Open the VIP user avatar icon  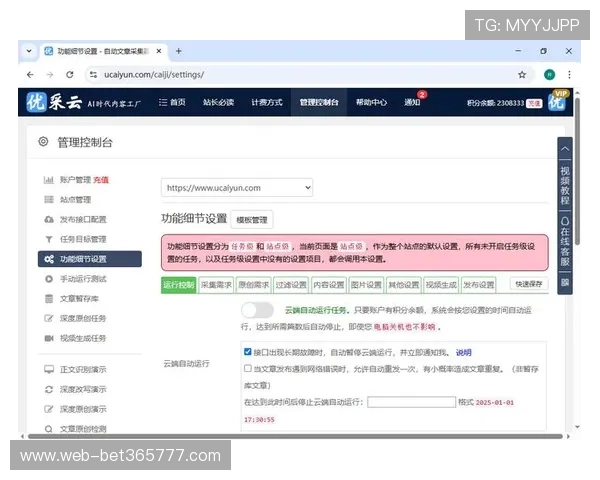point(558,101)
